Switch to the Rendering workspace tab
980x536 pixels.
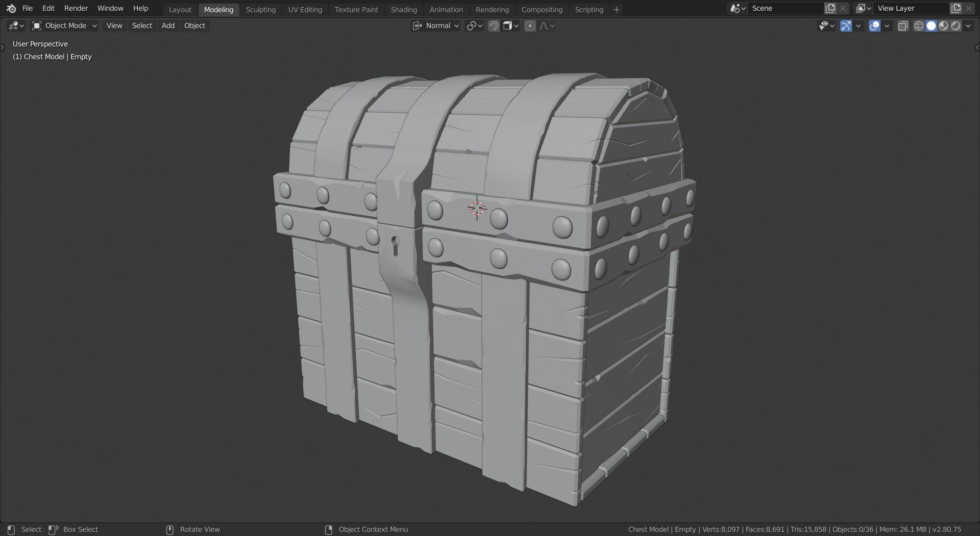492,10
